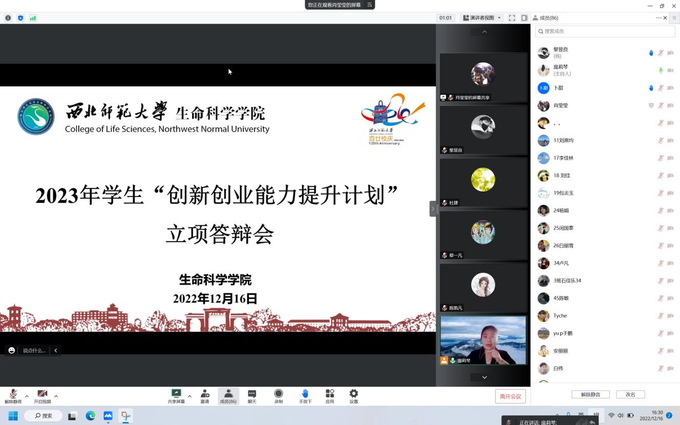Click the 搜索成员 member search field
Screen dimensions: 680x425
click(605, 32)
